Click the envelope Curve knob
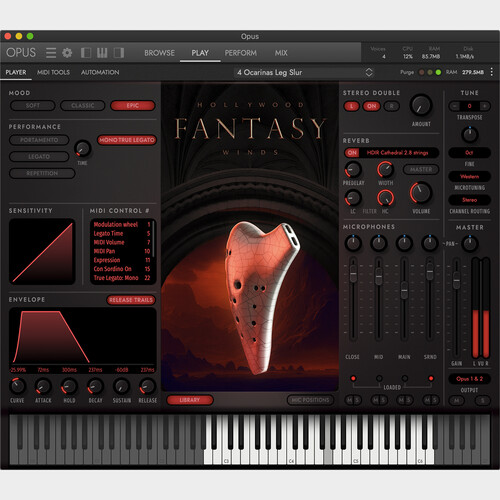The width and height of the screenshot is (500, 500). (17, 387)
